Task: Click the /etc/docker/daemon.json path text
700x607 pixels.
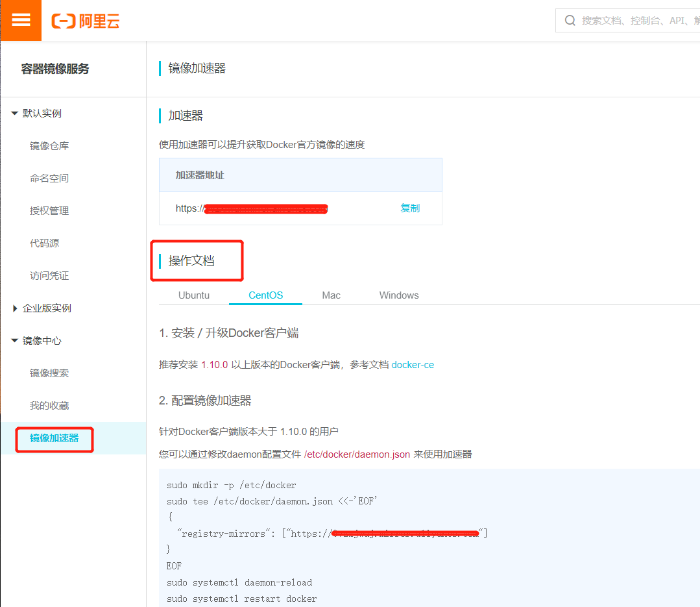Action: (x=357, y=454)
